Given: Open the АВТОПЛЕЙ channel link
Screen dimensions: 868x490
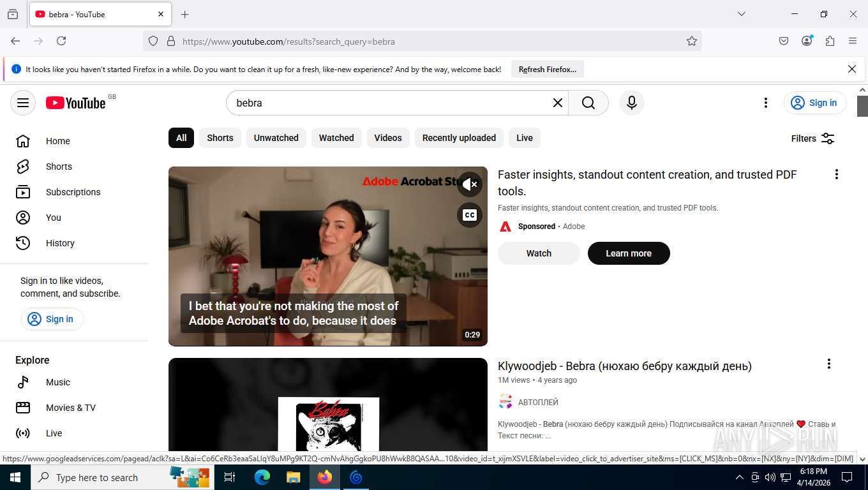Looking at the screenshot, I should tap(538, 402).
